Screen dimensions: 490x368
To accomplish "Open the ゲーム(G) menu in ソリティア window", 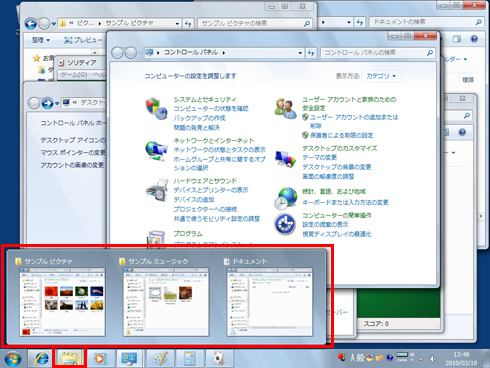I will click(x=74, y=75).
